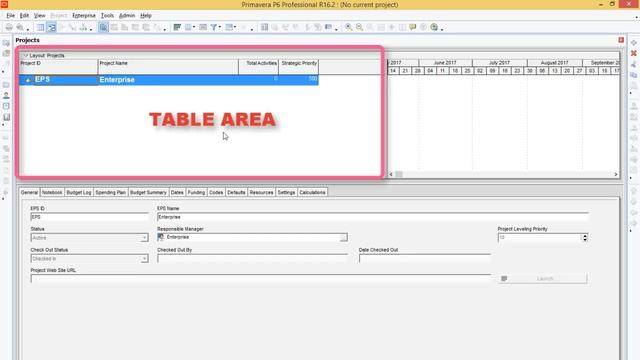Click the Zoom In magnifier icon

[x=349, y=27]
